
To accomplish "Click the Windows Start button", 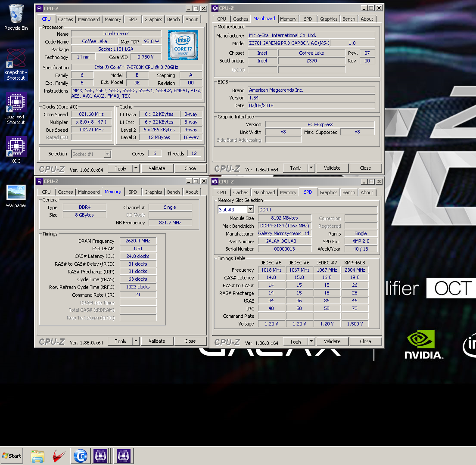I will (x=12, y=456).
